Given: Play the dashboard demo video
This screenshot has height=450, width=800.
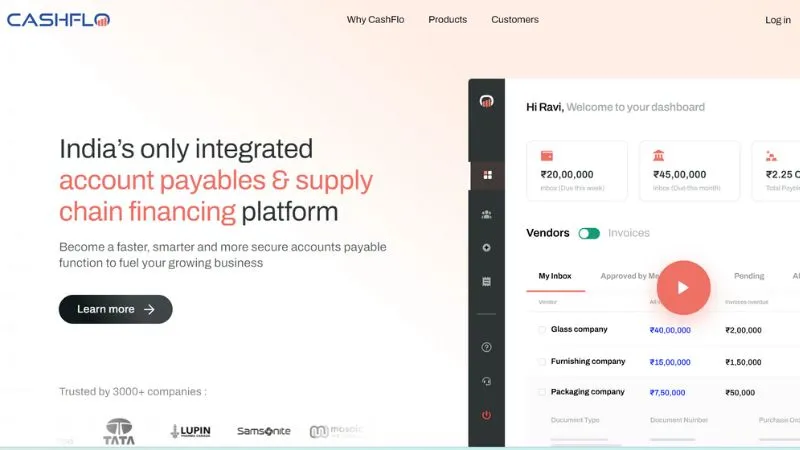Looking at the screenshot, I should pos(683,288).
